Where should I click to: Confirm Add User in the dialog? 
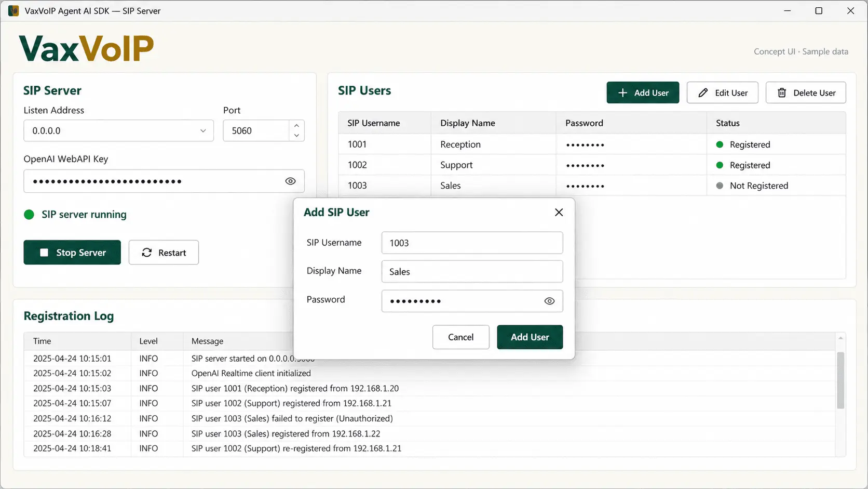530,337
